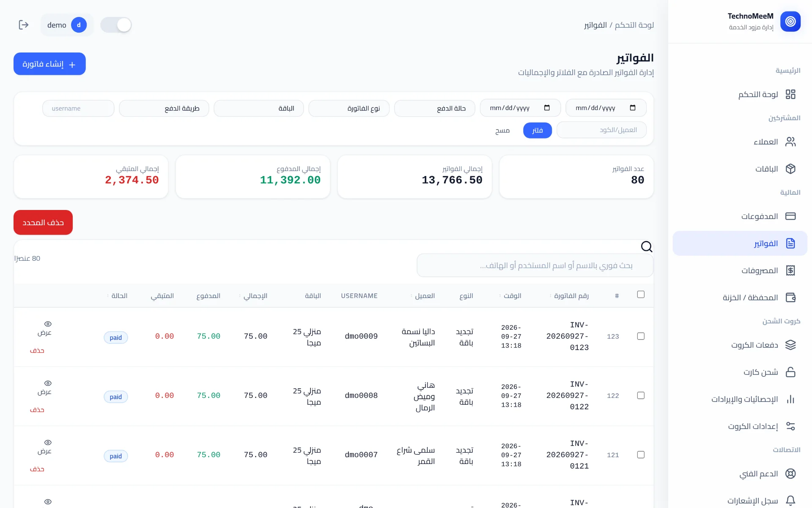Open المدفوعات sidebar menu item
Viewport: 812px width, 508px height.
point(740,216)
